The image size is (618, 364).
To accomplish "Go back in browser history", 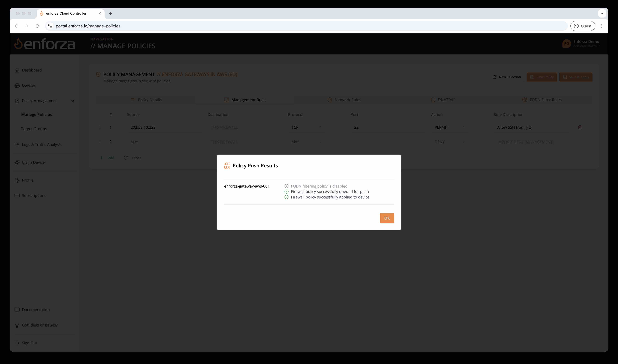I will (x=17, y=26).
